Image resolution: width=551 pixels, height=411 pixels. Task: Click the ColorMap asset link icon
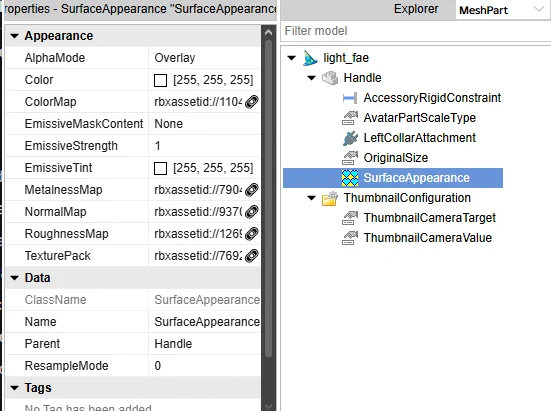click(252, 102)
